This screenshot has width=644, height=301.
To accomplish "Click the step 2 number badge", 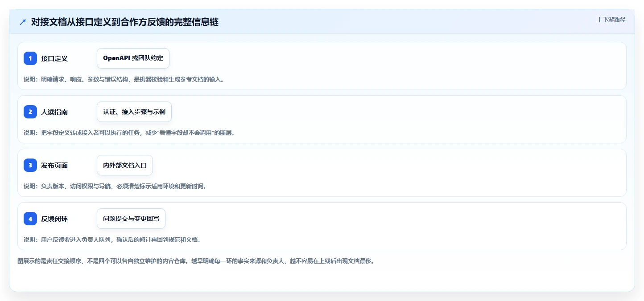I will [30, 112].
